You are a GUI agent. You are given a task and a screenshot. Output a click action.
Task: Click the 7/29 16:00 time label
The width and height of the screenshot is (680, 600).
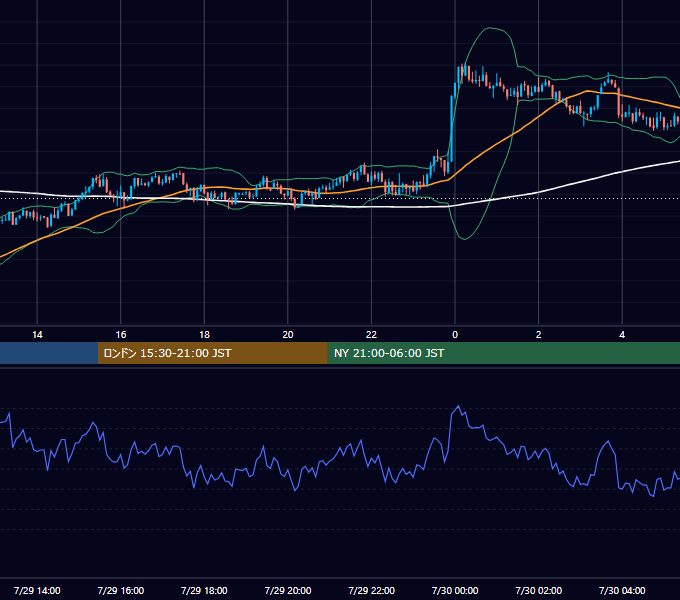click(121, 590)
